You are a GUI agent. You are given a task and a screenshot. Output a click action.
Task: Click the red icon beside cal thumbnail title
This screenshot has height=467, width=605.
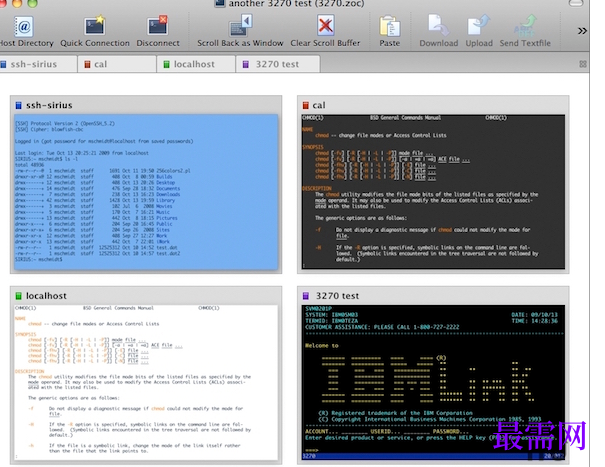point(306,105)
